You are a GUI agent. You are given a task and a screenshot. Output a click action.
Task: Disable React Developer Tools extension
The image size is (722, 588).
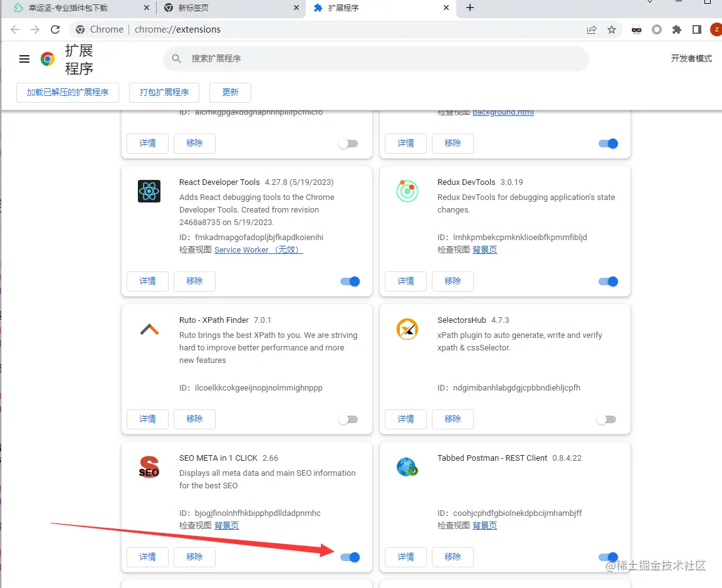click(350, 281)
